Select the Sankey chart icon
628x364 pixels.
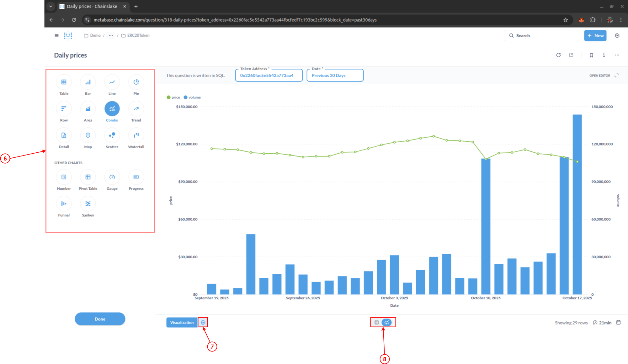click(88, 204)
